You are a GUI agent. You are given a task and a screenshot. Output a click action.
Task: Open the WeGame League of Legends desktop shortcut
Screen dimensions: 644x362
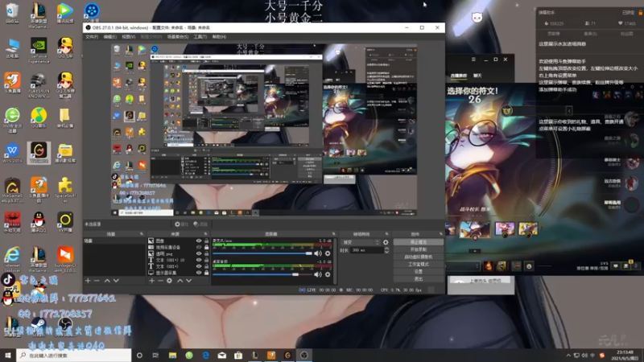click(x=38, y=14)
